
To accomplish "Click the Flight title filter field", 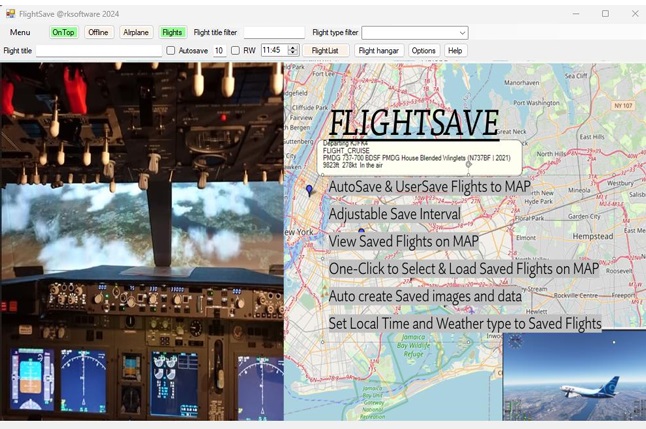I will (x=274, y=32).
